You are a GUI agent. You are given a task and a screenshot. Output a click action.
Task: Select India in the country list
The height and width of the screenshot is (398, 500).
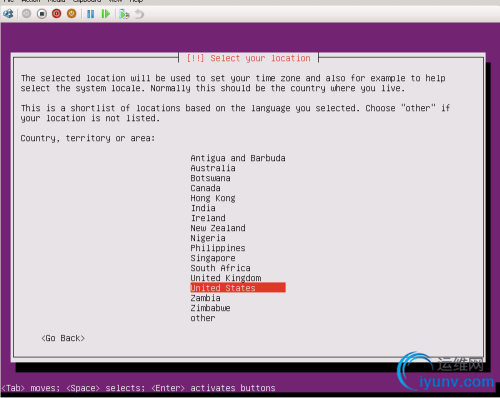[203, 208]
